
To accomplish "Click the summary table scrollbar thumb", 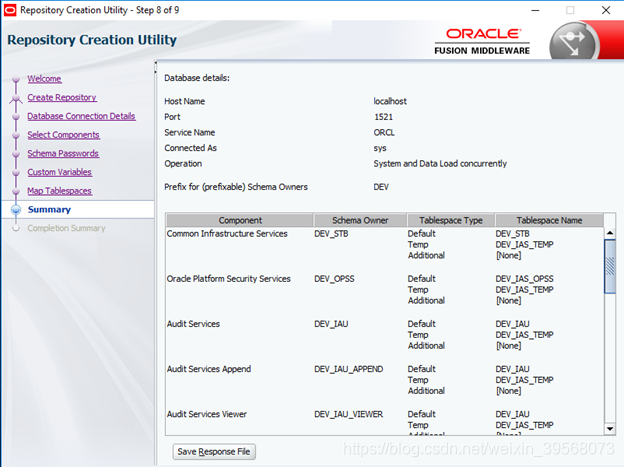I will [x=610, y=266].
